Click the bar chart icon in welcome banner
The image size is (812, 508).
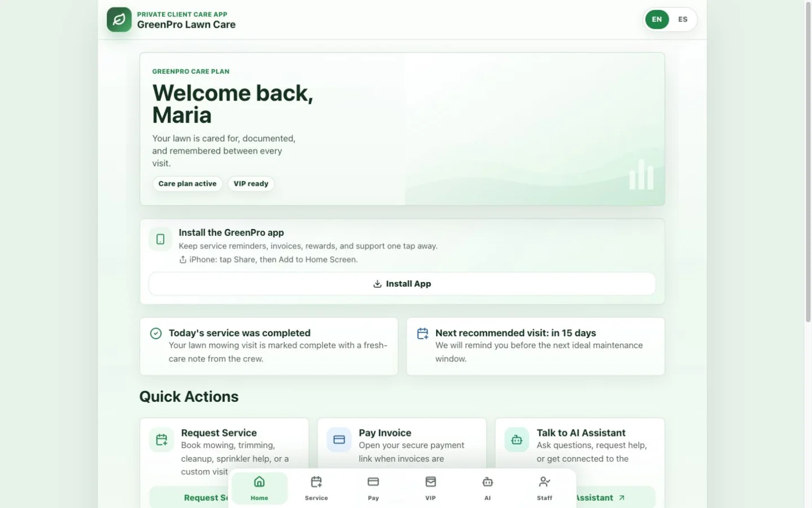pyautogui.click(x=641, y=174)
